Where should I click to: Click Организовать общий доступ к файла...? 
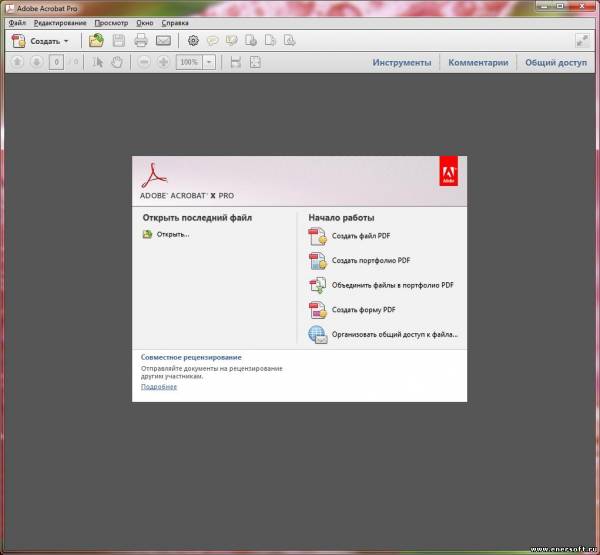pos(395,334)
